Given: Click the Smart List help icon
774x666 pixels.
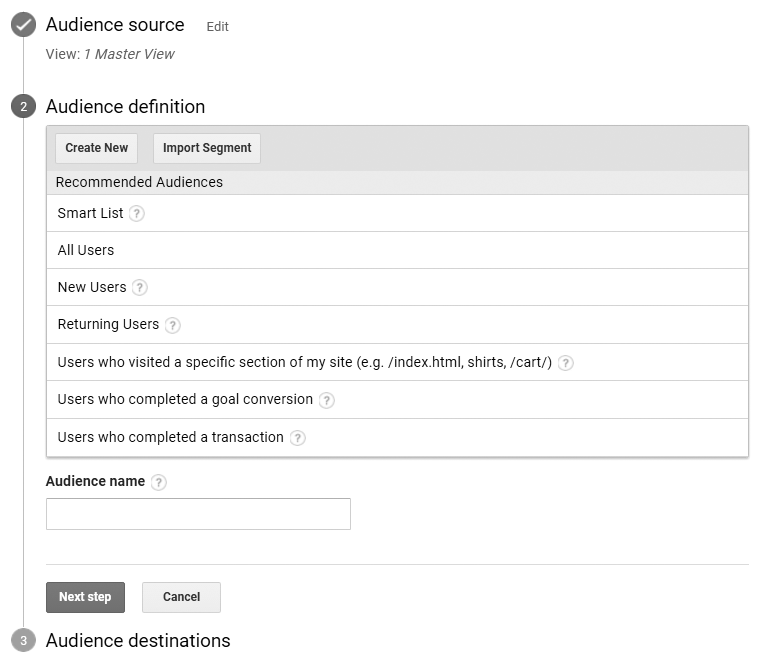Looking at the screenshot, I should point(136,214).
